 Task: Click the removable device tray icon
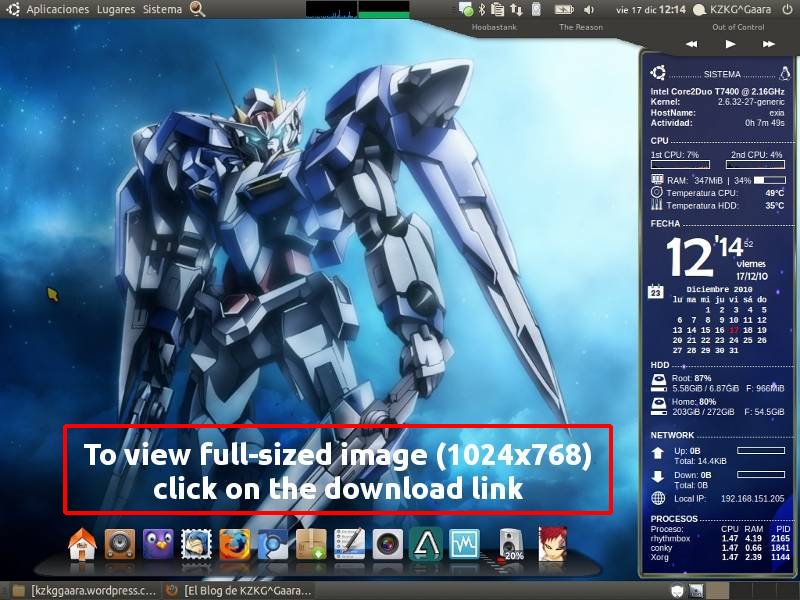click(x=536, y=9)
